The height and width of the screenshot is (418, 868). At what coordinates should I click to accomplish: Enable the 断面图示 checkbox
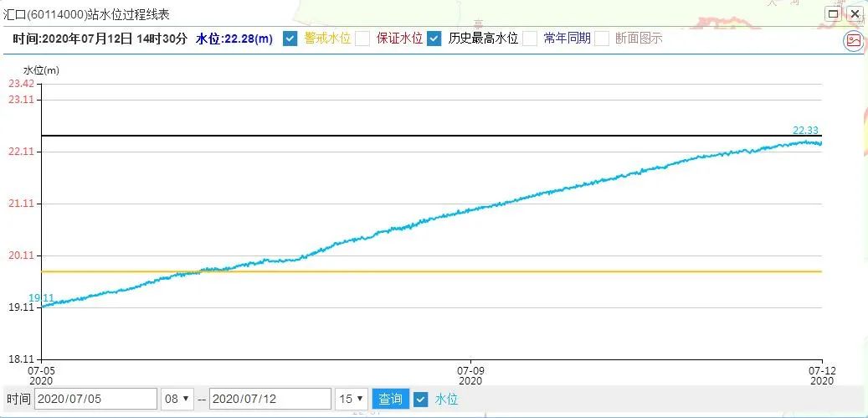pos(602,39)
